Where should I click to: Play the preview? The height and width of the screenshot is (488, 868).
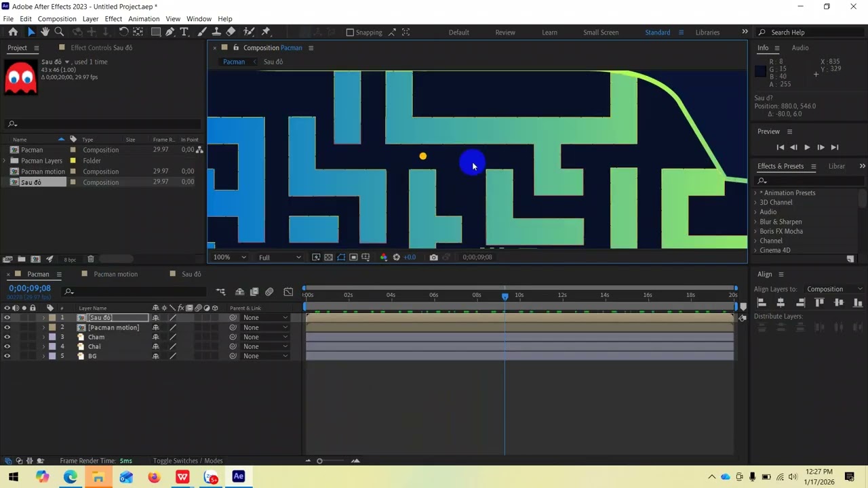coord(807,147)
